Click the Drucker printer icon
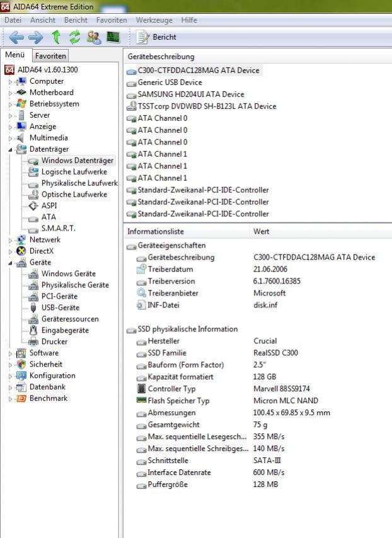392x538 pixels. pyautogui.click(x=33, y=341)
